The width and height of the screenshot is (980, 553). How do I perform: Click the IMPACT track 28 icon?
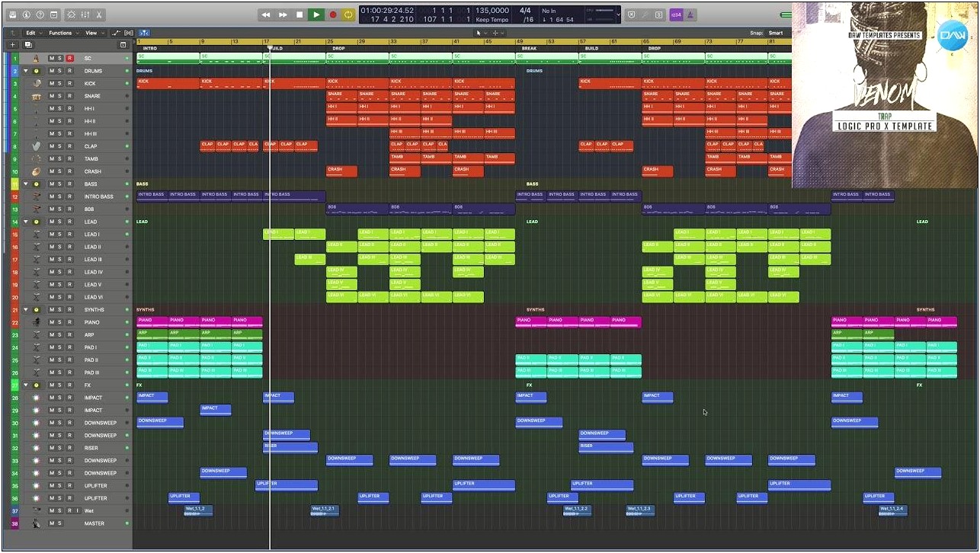tap(36, 398)
